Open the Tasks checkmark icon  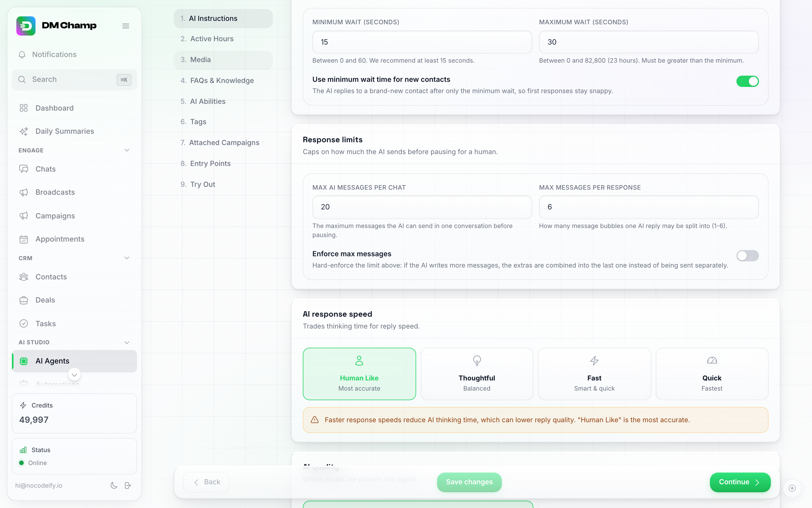pyautogui.click(x=23, y=323)
